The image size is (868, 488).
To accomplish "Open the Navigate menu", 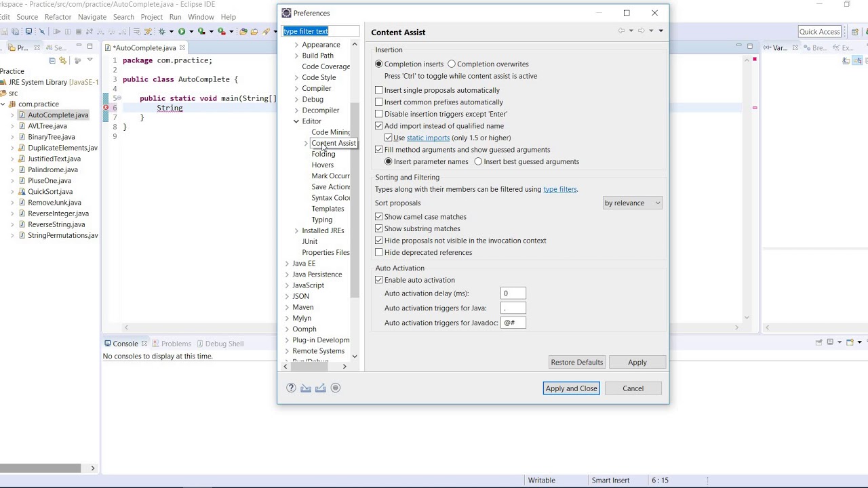I will 92,17.
